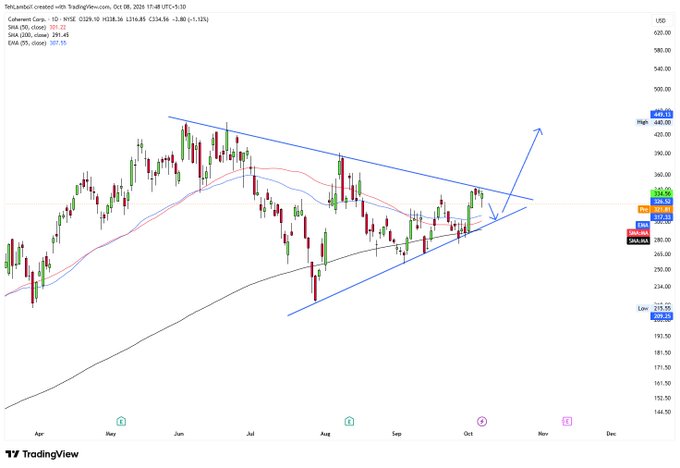Select the SMA (50, close) legend
Screen dimensions: 680x468
tap(37, 27)
